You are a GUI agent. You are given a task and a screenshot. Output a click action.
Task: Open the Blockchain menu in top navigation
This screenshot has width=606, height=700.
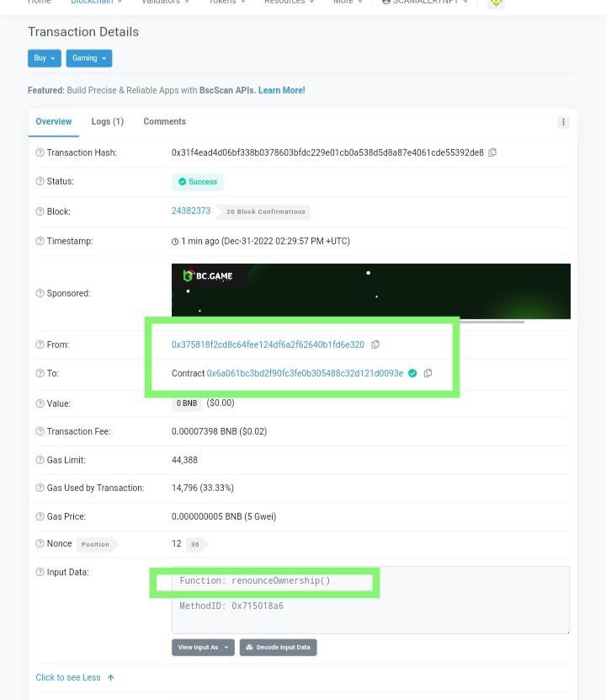tap(96, 2)
